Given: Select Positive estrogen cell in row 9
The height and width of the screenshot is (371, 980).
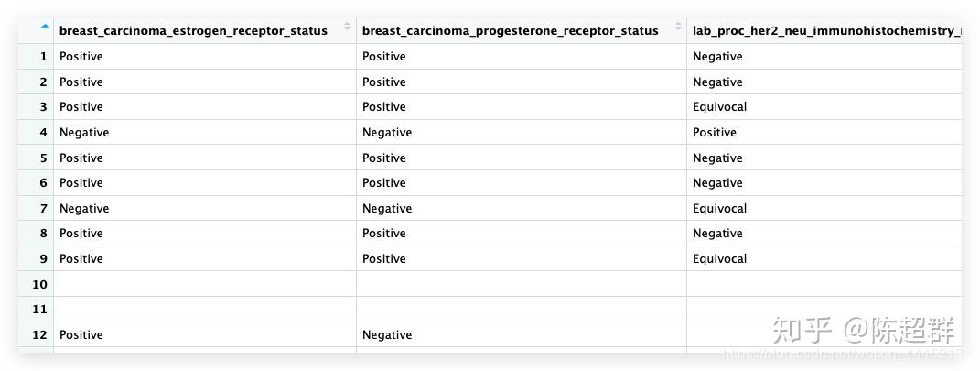Looking at the screenshot, I should tap(81, 259).
